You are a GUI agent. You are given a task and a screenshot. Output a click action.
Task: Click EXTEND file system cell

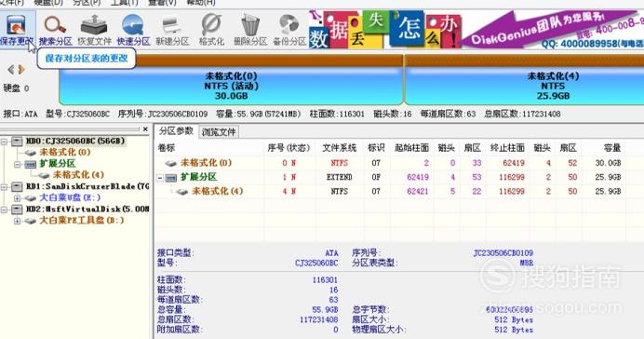(340, 178)
